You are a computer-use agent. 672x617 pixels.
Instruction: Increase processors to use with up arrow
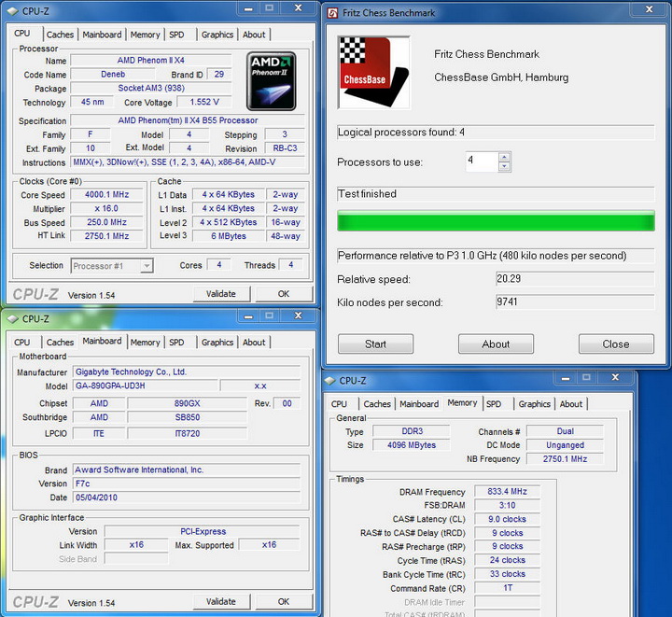(x=504, y=157)
